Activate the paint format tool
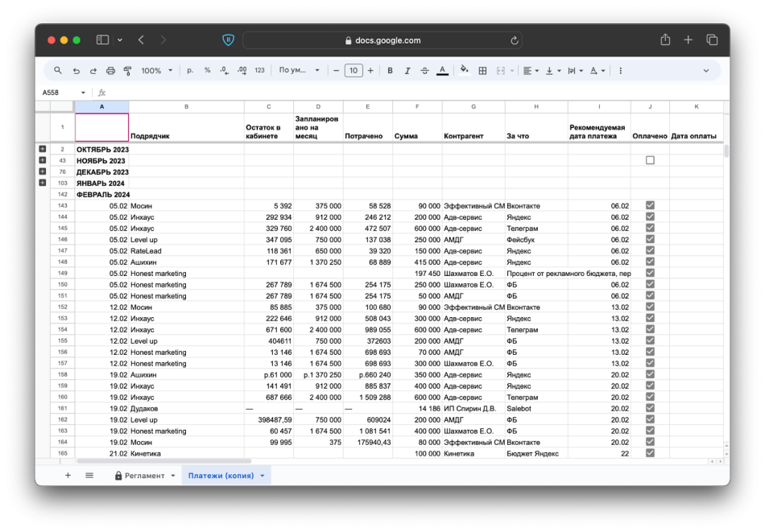The width and height of the screenshot is (765, 532). (x=128, y=71)
